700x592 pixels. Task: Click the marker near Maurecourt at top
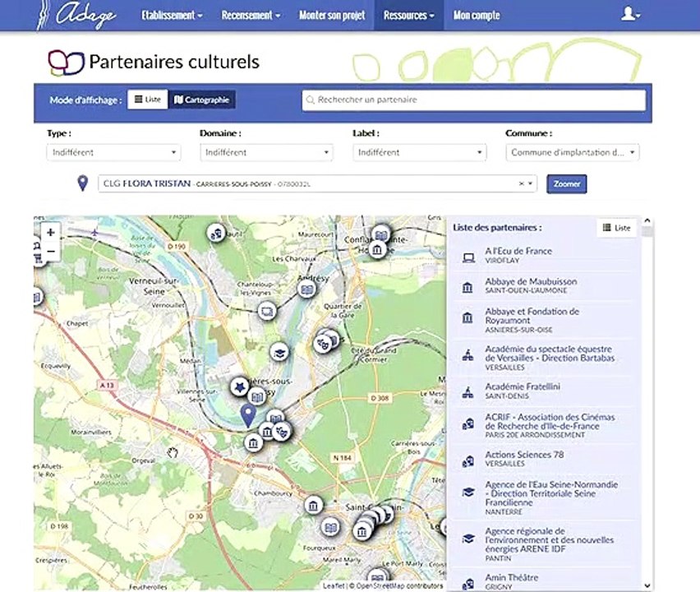point(217,233)
